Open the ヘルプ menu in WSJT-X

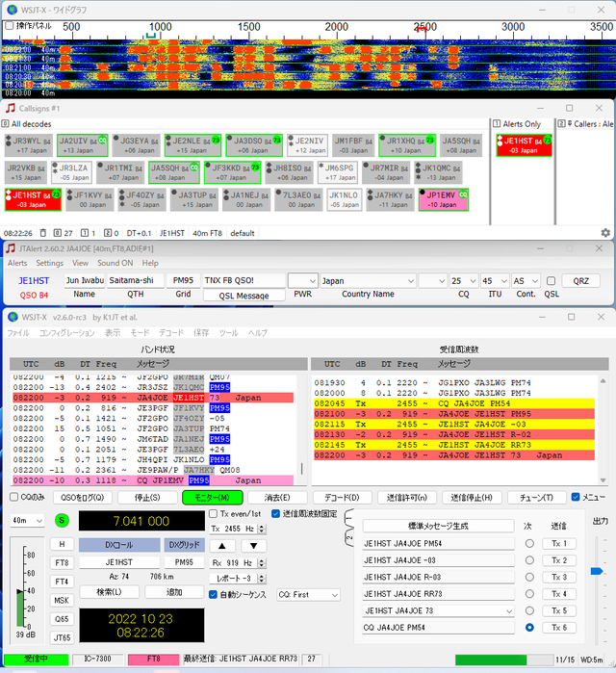[x=257, y=332]
